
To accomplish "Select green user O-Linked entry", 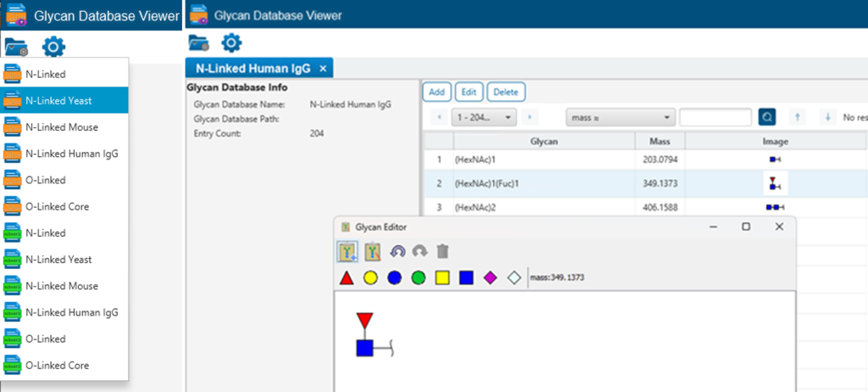I will tap(64, 339).
